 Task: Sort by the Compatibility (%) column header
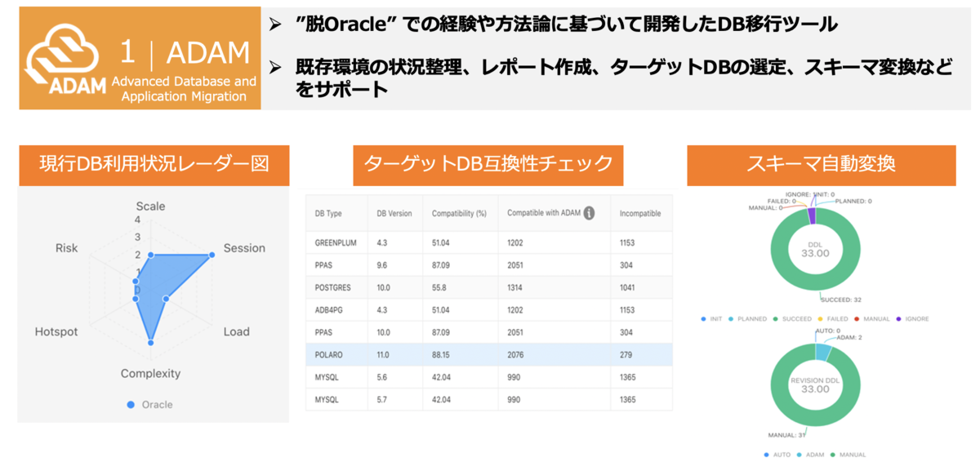coord(459,214)
